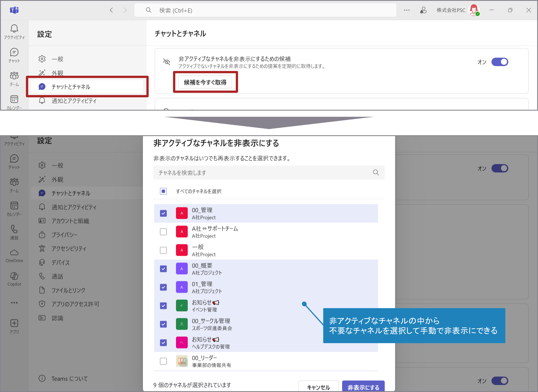The image size is (538, 392).
Task: Open 認識 settings
Action: (87, 318)
